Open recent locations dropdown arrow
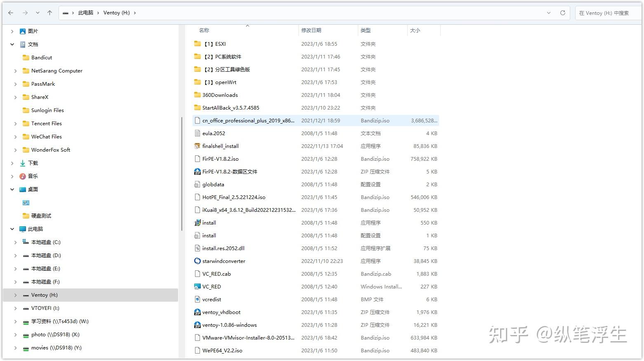Viewport: 644px width, 361px height. pos(38,13)
